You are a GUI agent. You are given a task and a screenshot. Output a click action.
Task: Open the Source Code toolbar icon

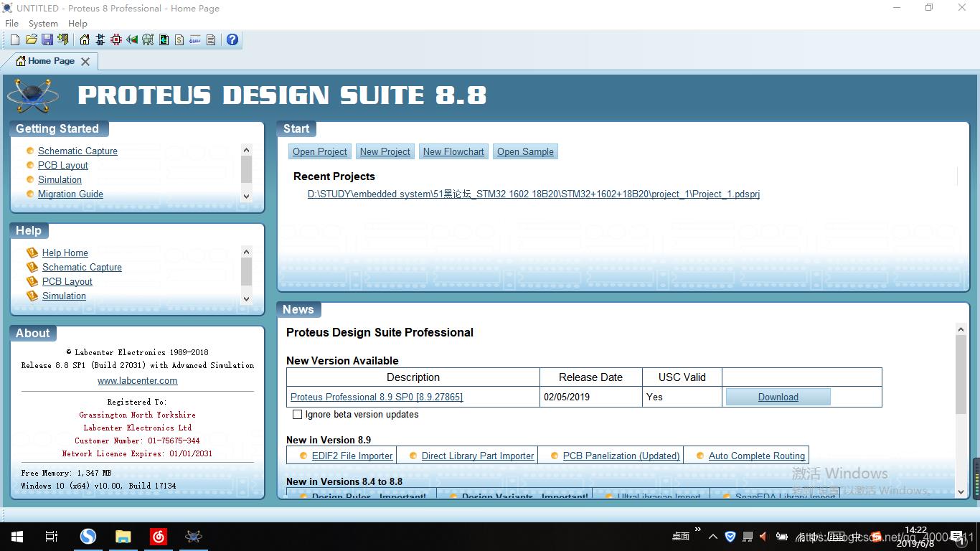pos(195,39)
